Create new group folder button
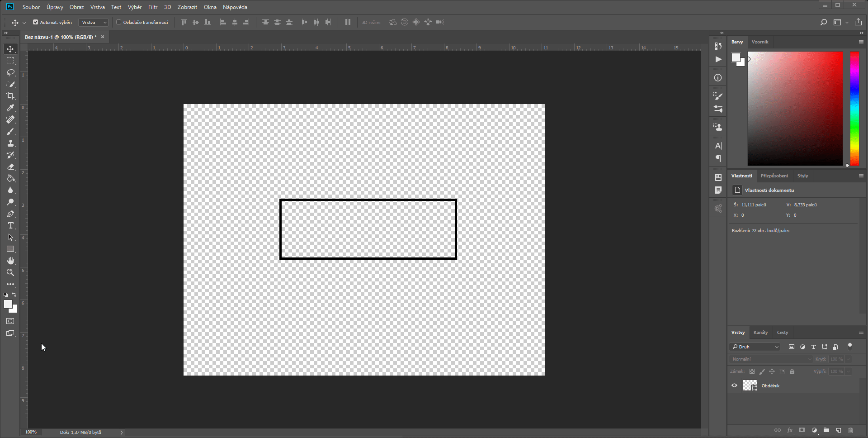 [826, 430]
